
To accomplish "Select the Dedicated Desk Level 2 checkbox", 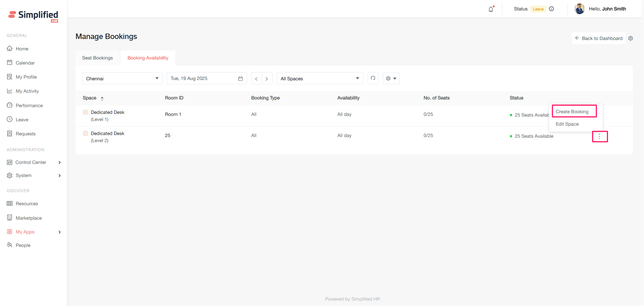I will coord(86,133).
